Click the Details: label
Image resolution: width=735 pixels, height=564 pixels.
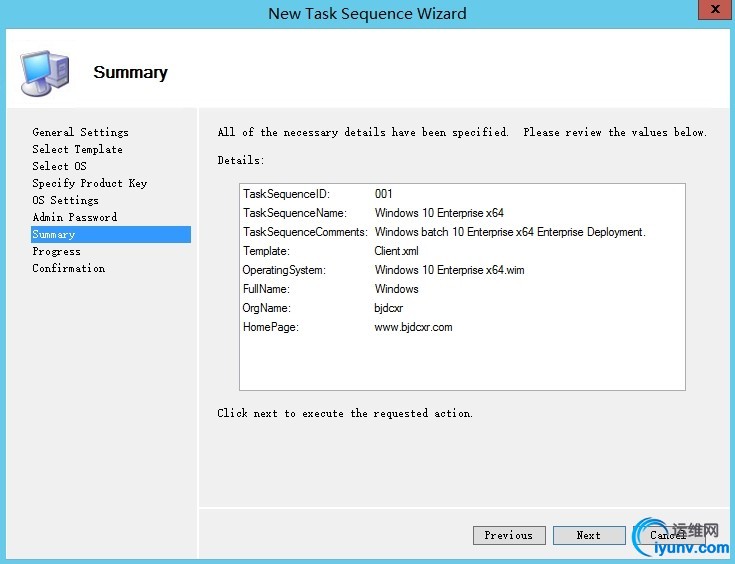(x=241, y=160)
